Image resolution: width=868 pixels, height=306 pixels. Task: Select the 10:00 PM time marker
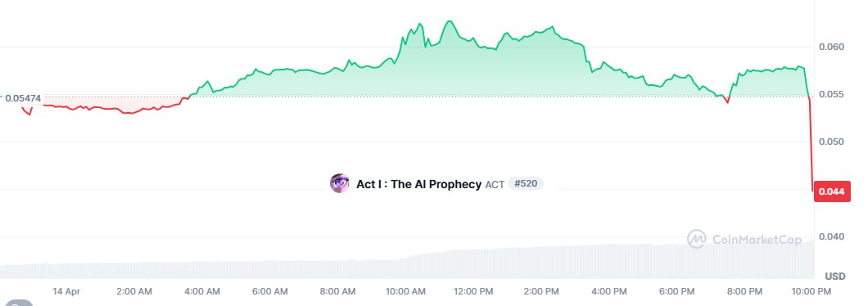pos(811,291)
